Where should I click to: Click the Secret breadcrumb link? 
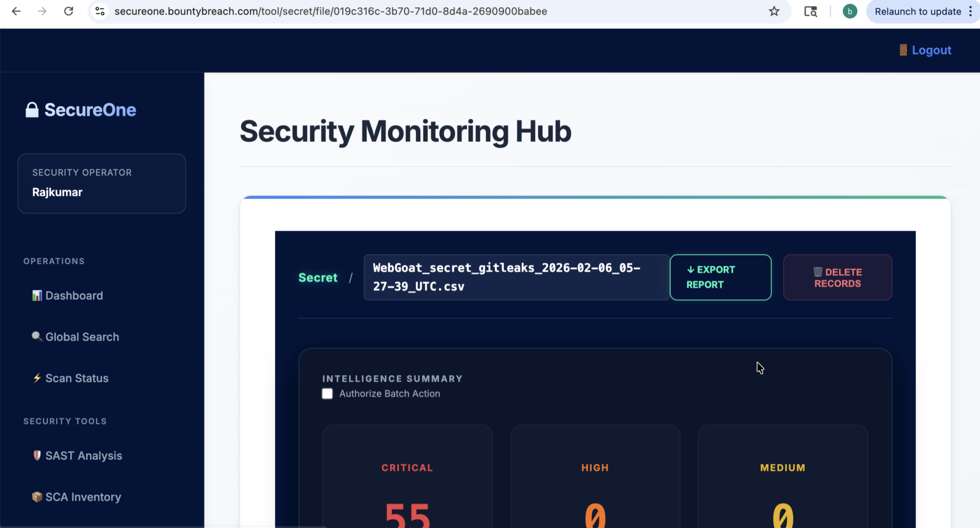[x=318, y=278]
